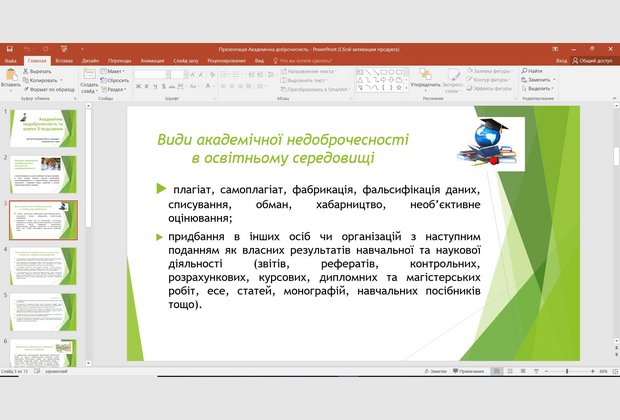Click the Что вы хотите сделать search box
This screenshot has width=620, height=420.
[302, 61]
